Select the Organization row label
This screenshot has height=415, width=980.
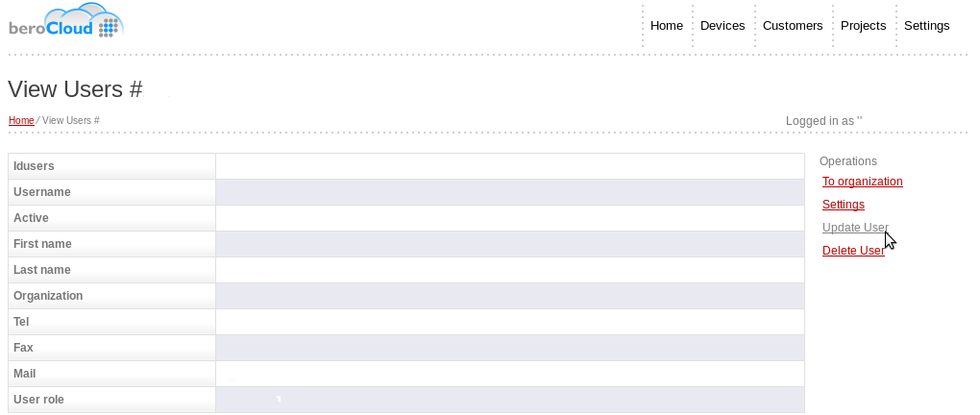point(48,296)
